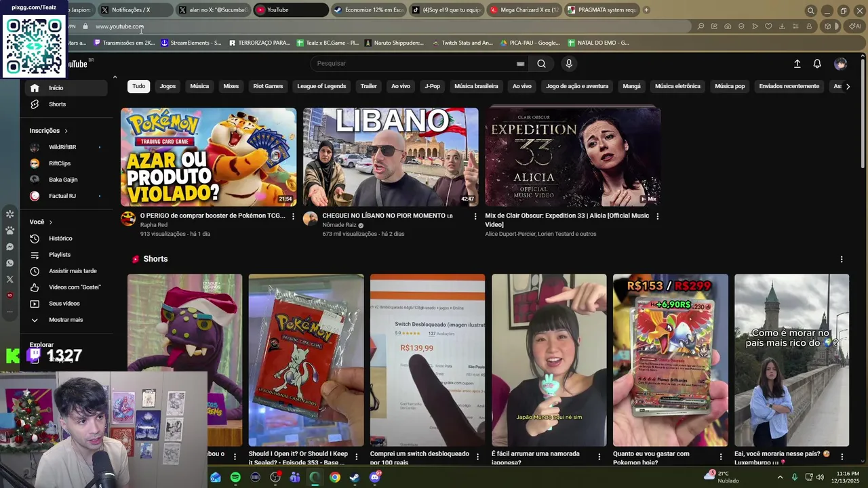Click the YouTube search magnifier button
868x488 pixels.
point(541,64)
